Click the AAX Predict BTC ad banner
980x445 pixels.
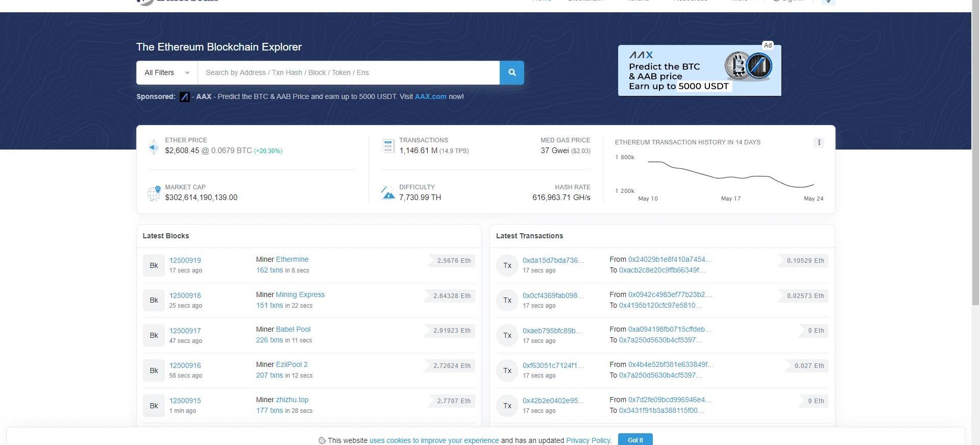pos(699,70)
